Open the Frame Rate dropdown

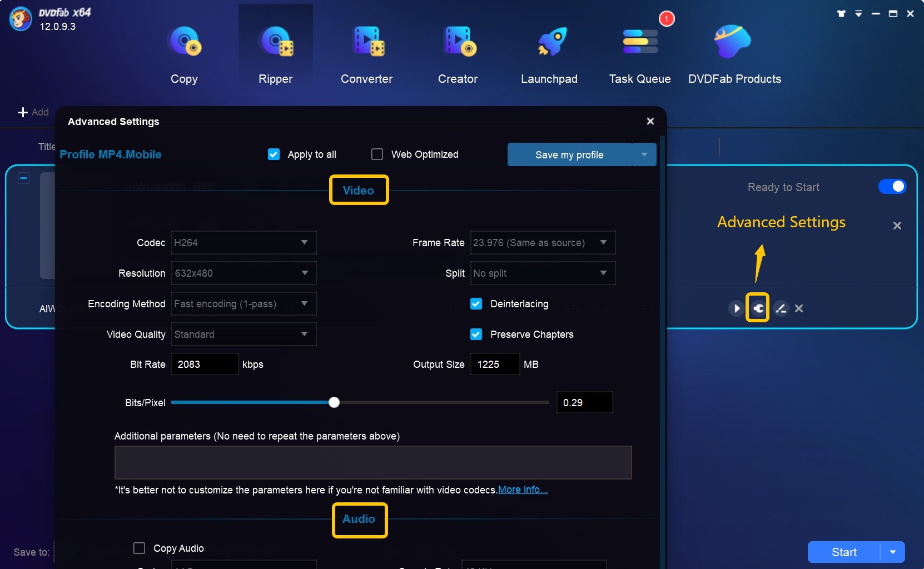click(543, 243)
